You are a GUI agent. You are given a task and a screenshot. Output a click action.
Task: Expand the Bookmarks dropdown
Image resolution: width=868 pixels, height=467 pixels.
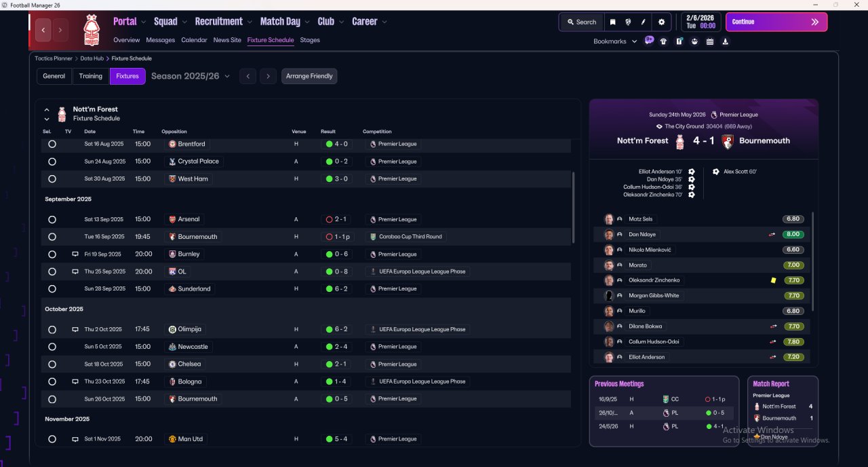615,41
